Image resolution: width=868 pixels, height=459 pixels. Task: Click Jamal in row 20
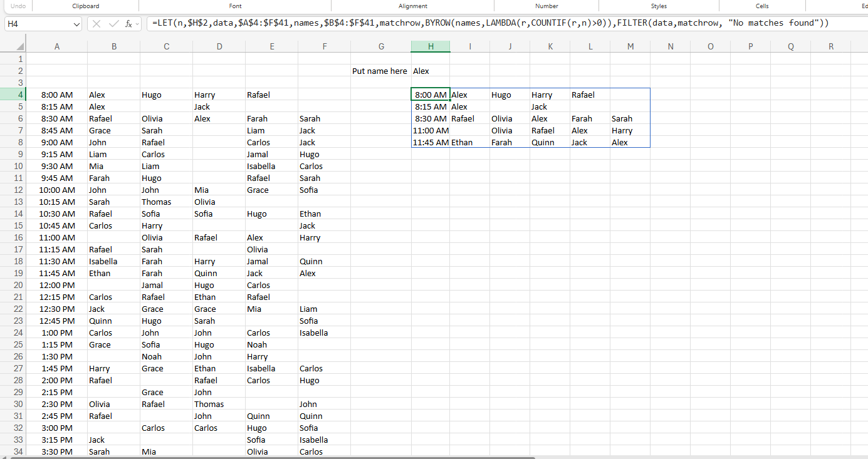[x=166, y=285]
